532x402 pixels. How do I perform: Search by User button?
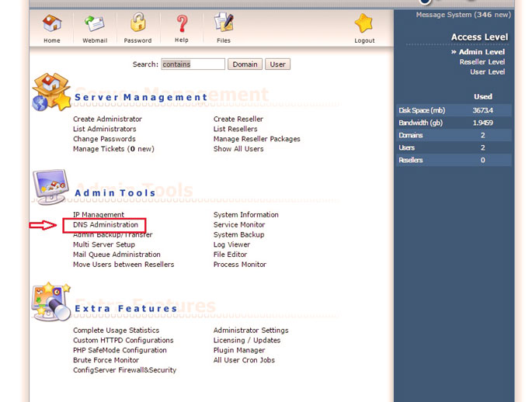(x=277, y=64)
